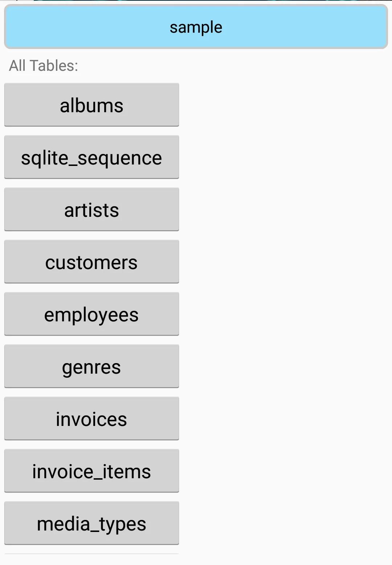Choose invoices from the table list
The image size is (392, 565).
91,419
